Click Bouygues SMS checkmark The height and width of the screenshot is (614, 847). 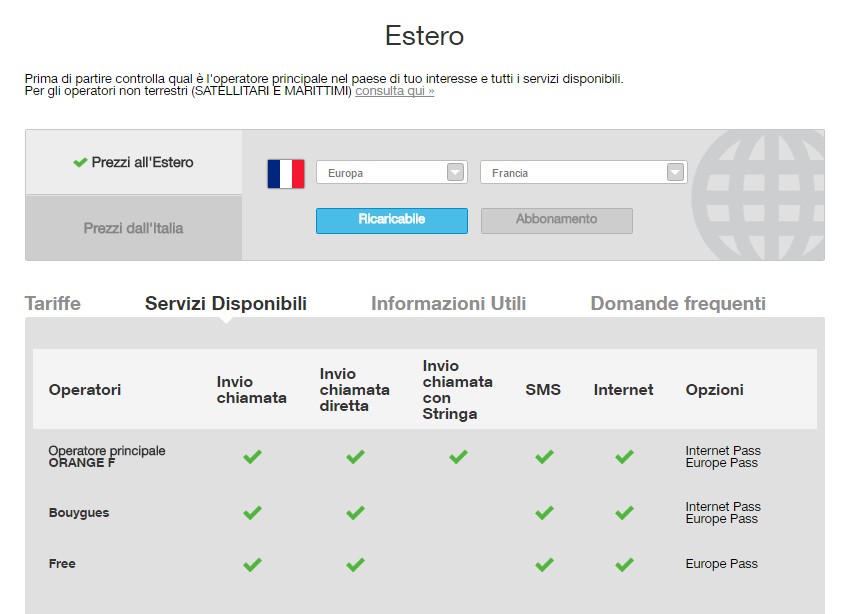click(544, 512)
